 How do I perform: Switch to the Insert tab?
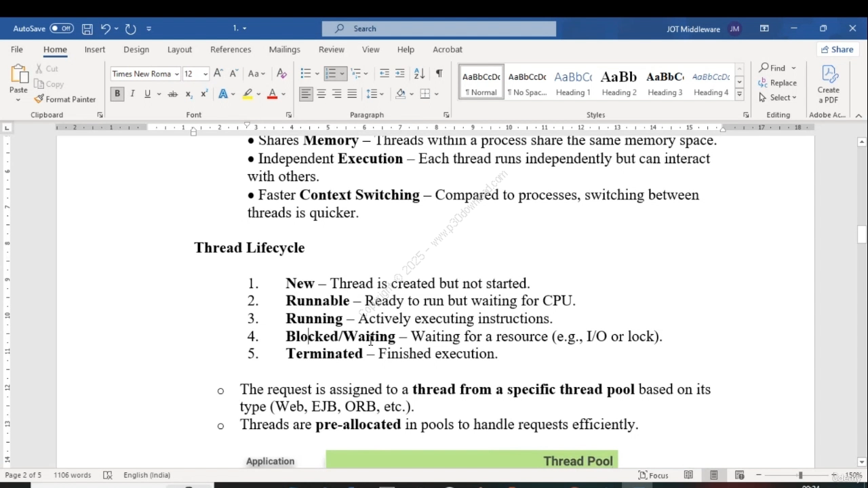[x=95, y=49]
